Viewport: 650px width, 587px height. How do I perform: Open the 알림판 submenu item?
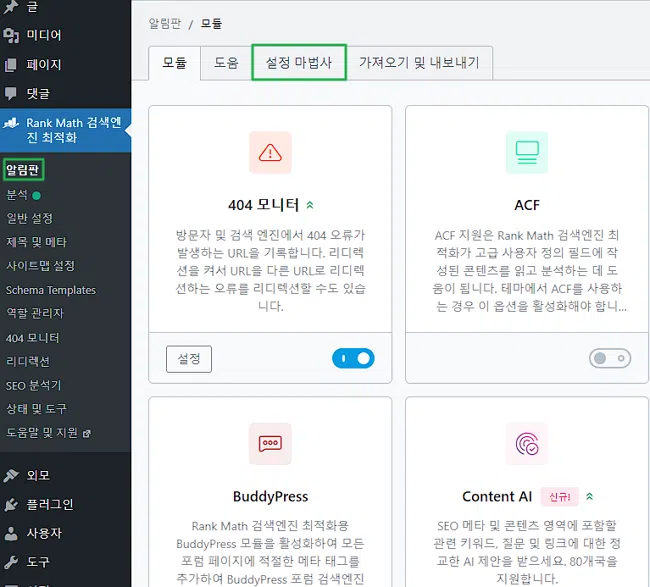pyautogui.click(x=23, y=170)
